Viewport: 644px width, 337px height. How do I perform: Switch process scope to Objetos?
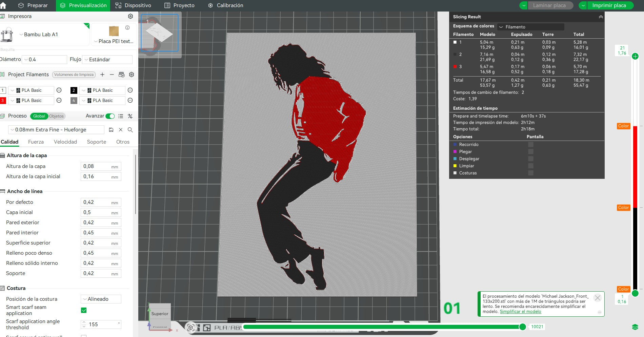56,116
